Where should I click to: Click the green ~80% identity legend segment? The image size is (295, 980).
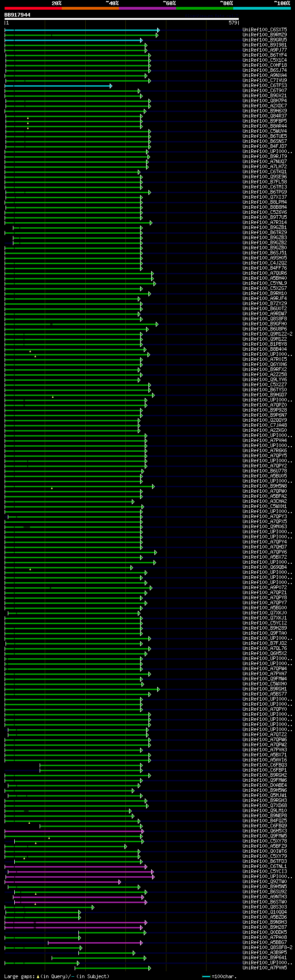pos(205,8)
